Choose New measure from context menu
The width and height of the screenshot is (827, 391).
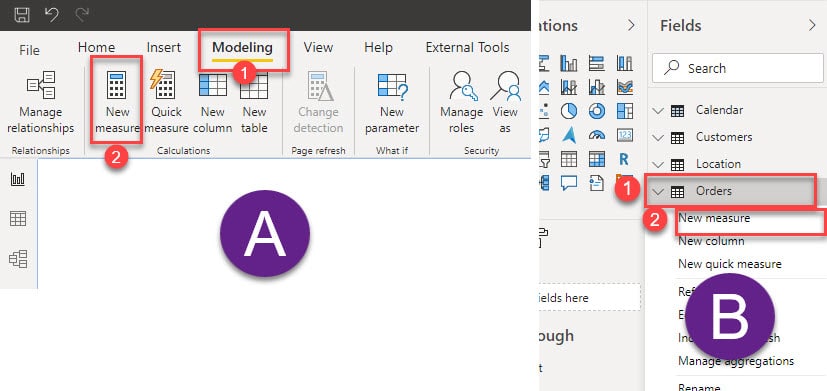tap(714, 218)
